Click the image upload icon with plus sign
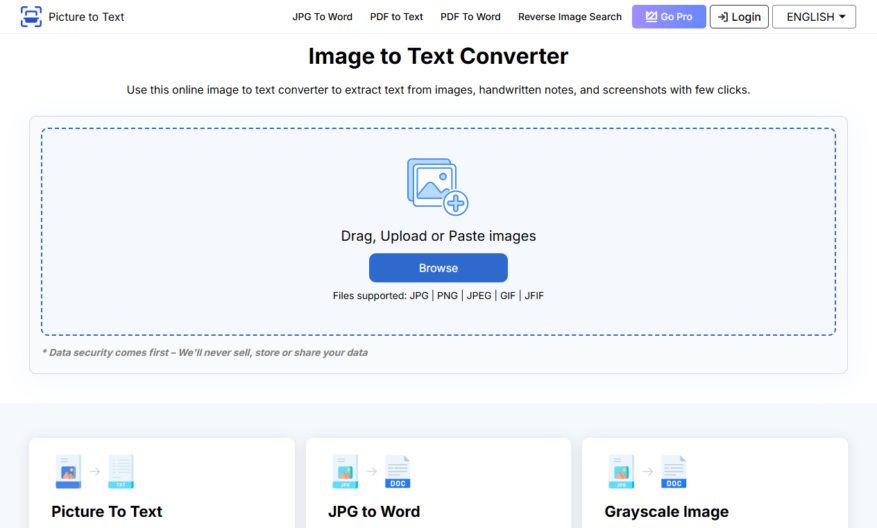The width and height of the screenshot is (877, 528). [x=437, y=187]
